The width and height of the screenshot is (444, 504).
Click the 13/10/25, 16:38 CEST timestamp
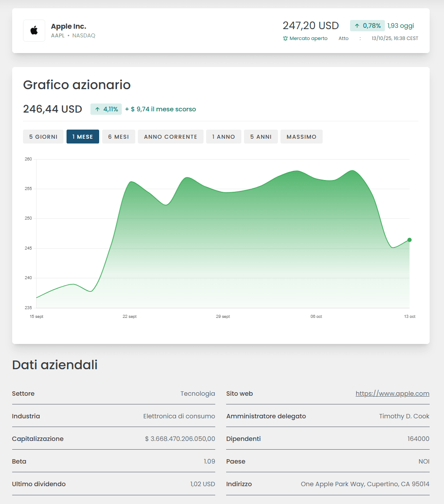click(395, 38)
